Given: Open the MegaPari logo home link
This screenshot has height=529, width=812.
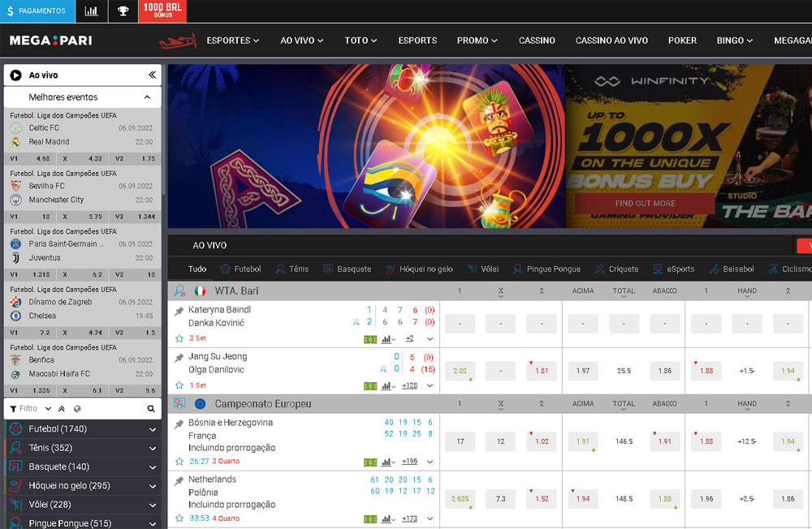Looking at the screenshot, I should [50, 41].
